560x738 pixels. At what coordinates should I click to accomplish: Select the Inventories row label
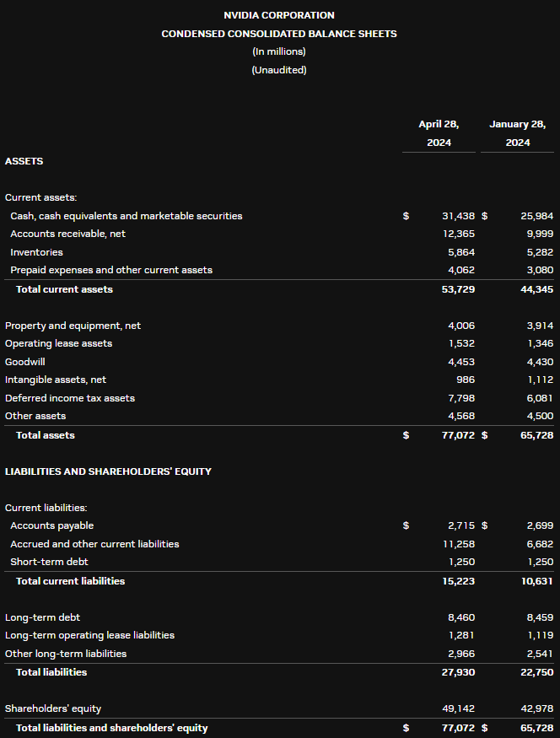pyautogui.click(x=37, y=252)
